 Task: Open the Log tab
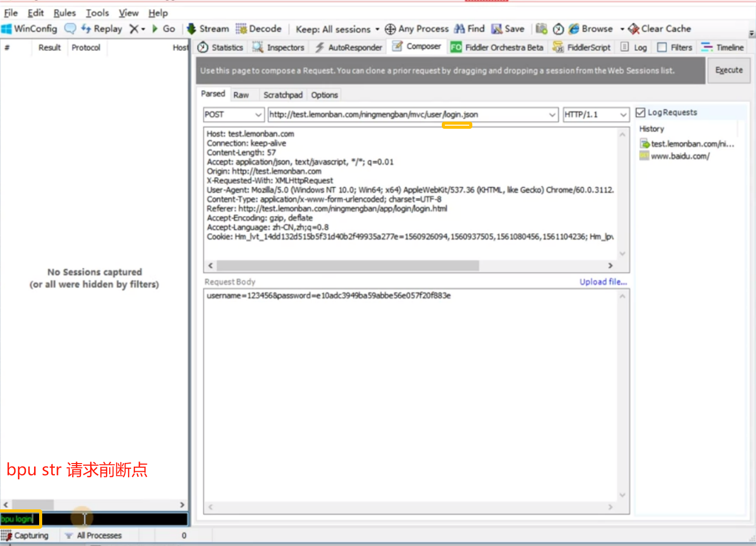[x=634, y=47]
